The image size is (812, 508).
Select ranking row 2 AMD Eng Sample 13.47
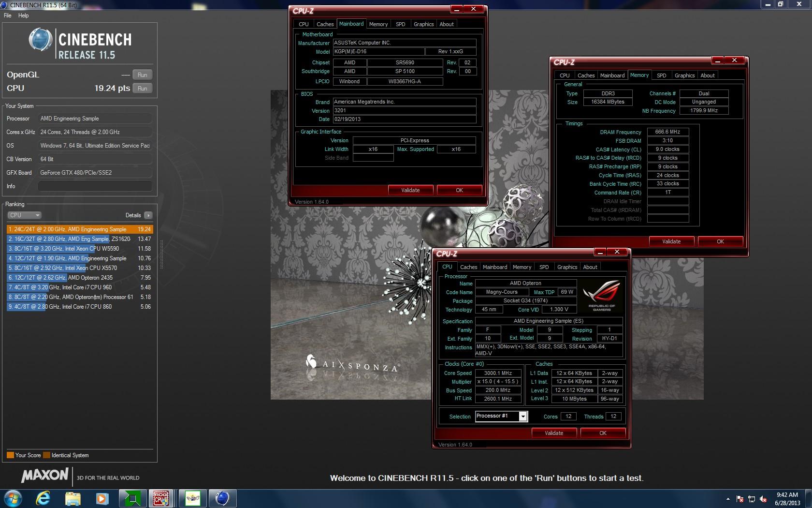80,239
